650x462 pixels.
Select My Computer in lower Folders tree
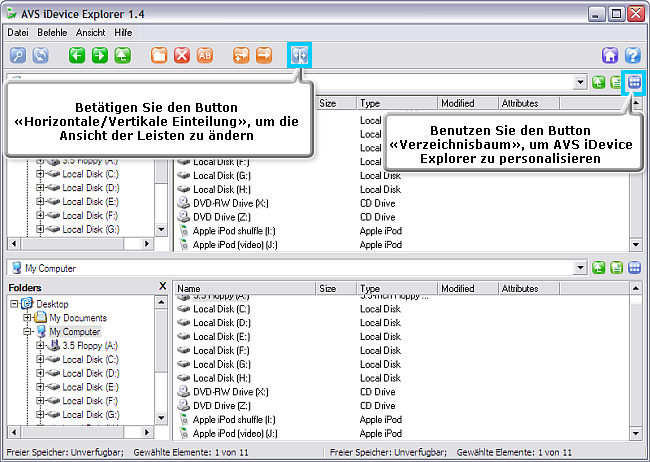pos(75,332)
